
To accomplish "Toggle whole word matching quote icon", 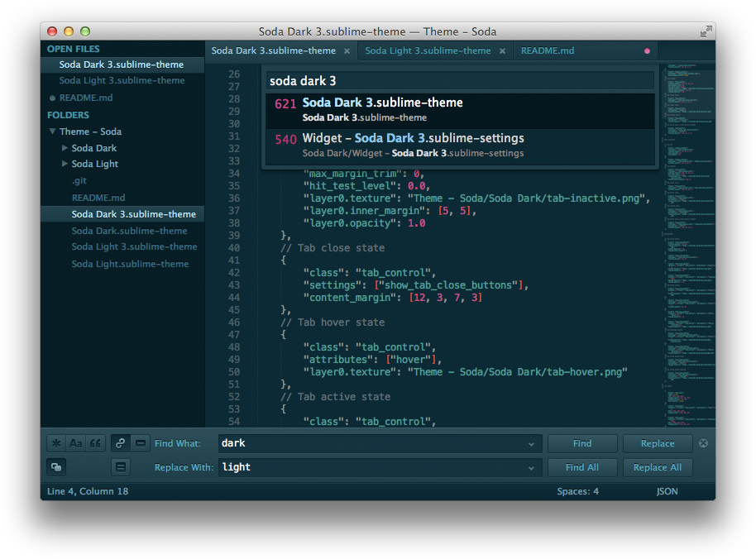I will [x=95, y=443].
